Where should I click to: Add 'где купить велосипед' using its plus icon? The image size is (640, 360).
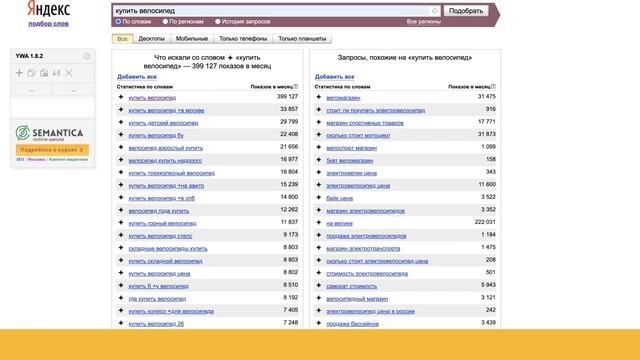pos(121,298)
